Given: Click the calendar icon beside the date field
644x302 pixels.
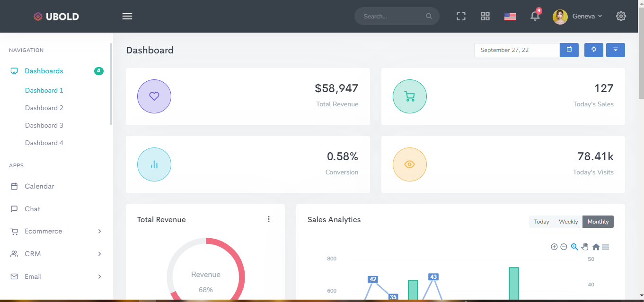Looking at the screenshot, I should (569, 50).
